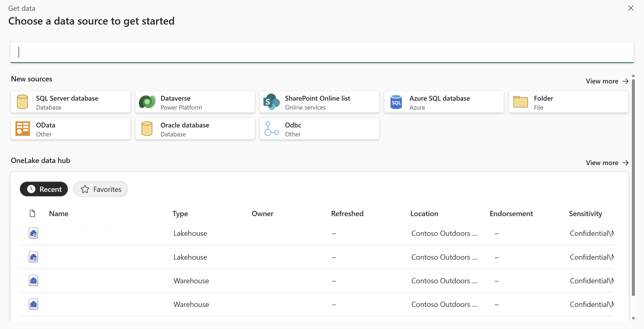Click Lakehouse type in first row
This screenshot has width=644, height=329.
[x=190, y=233]
